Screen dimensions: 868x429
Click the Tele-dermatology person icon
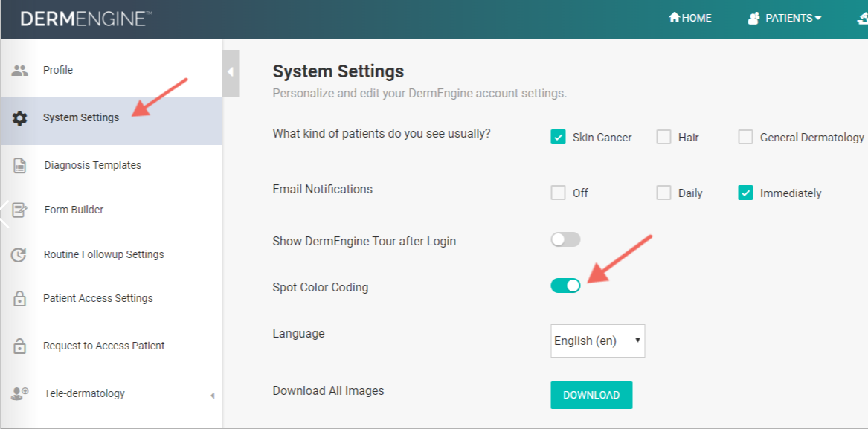pos(20,394)
